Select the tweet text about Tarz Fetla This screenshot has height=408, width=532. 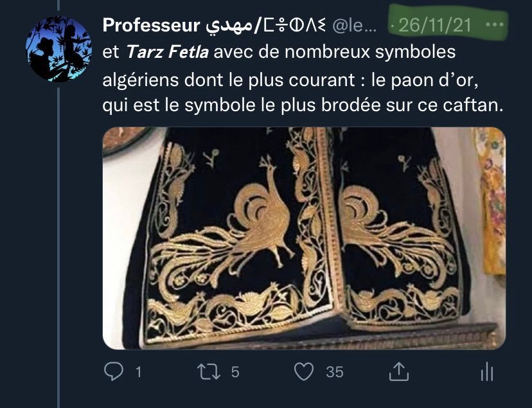[303, 78]
